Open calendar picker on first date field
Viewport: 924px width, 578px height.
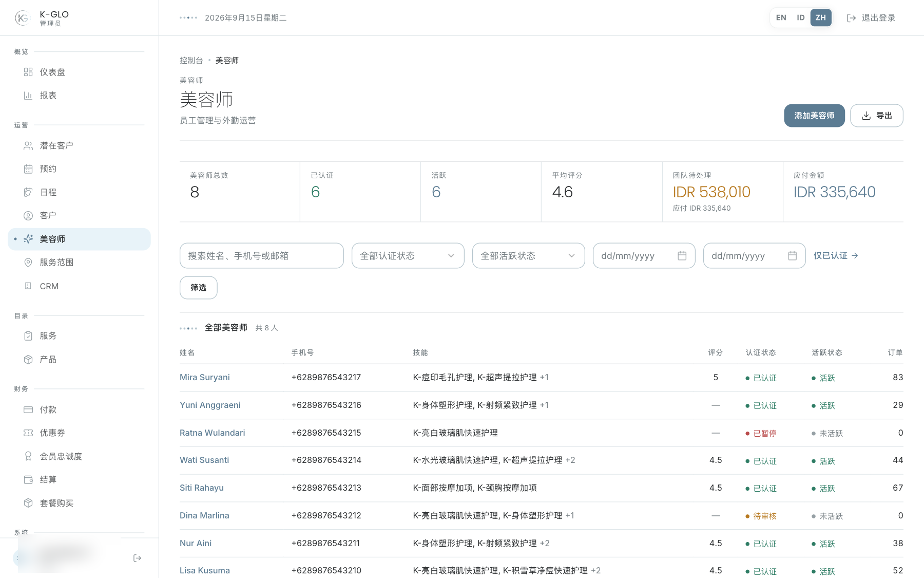(x=682, y=256)
